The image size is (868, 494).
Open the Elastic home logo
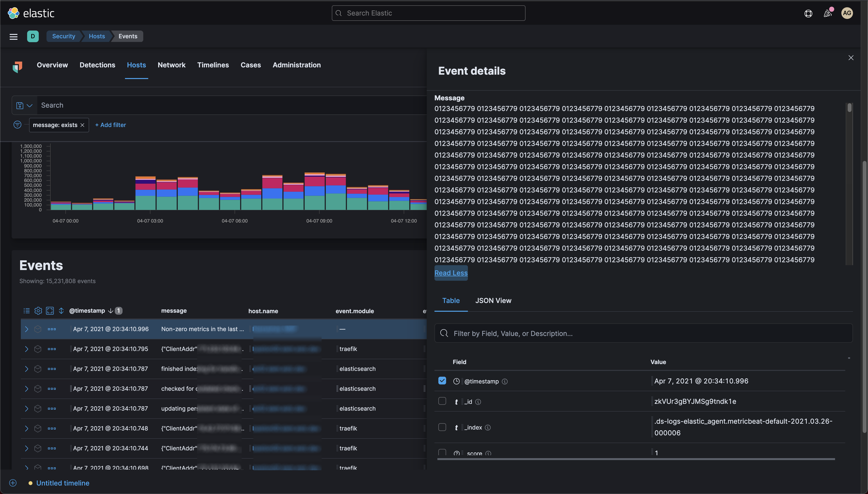[x=31, y=13]
